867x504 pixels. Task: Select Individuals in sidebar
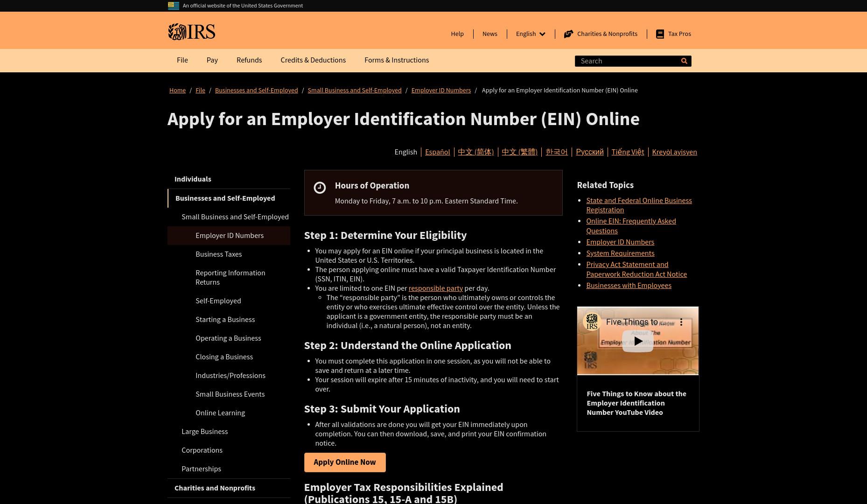(229, 179)
